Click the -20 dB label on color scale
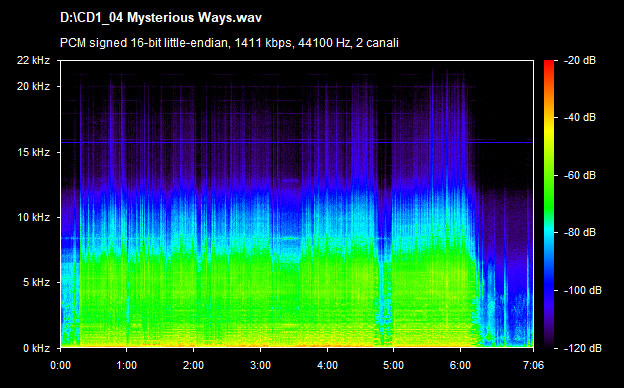Screen dimensions: 624x388 580,60
